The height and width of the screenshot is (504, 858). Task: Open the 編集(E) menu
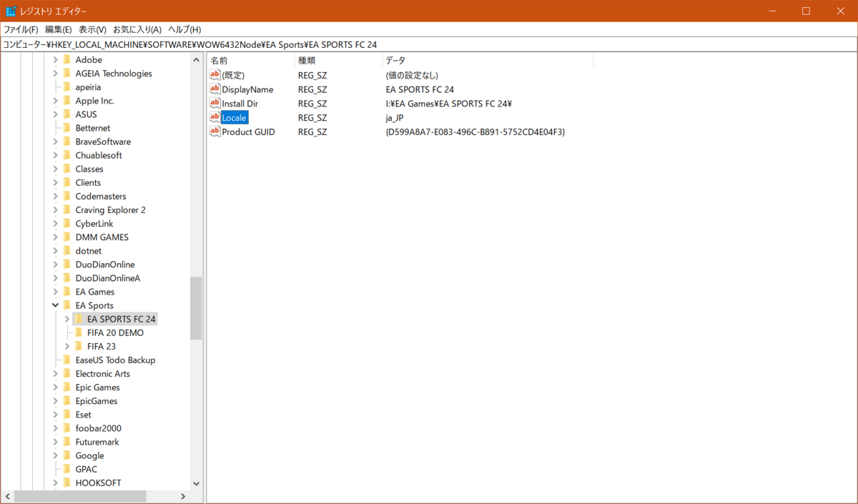(x=58, y=29)
